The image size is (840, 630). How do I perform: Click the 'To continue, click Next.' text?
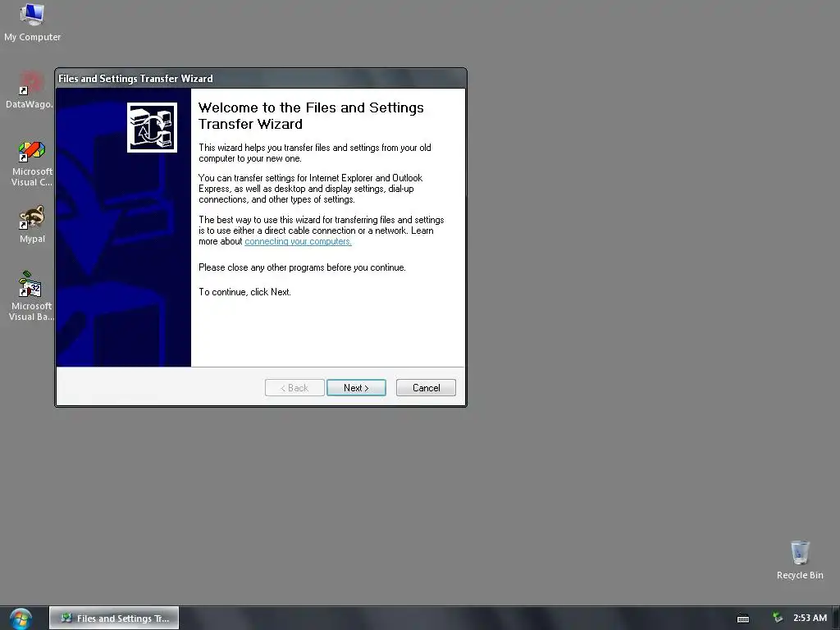[x=244, y=292]
